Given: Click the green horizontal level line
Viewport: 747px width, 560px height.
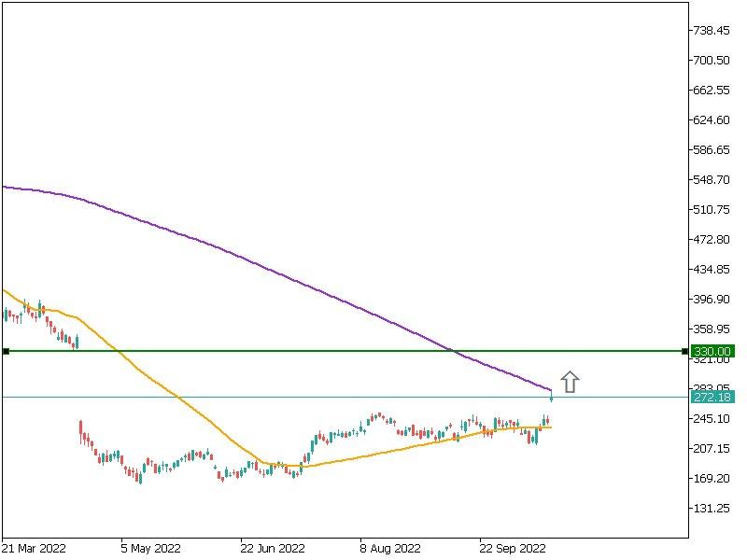Looking at the screenshot, I should point(280,351).
